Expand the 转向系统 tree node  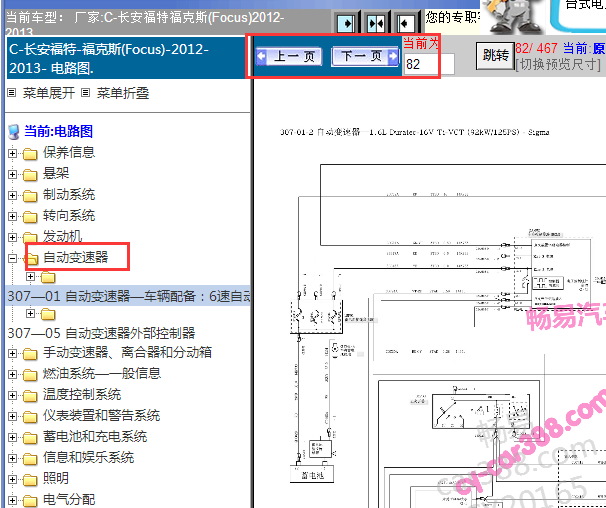click(12, 216)
